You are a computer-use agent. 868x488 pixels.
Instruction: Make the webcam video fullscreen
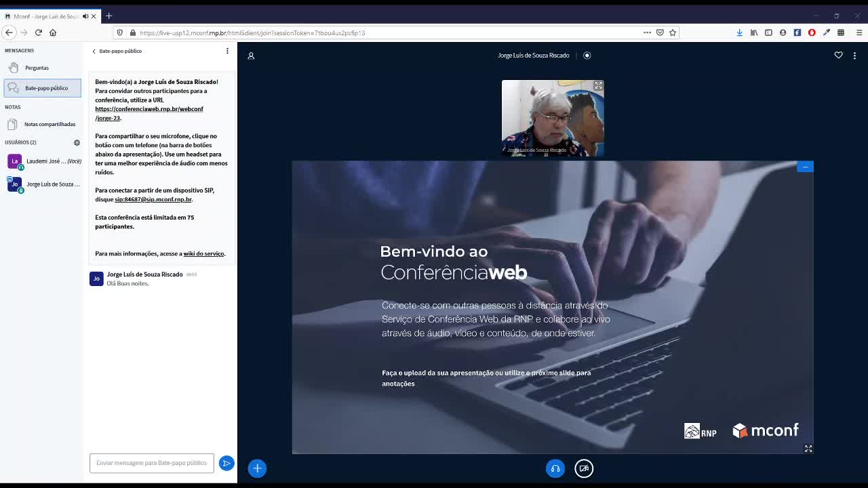point(598,86)
